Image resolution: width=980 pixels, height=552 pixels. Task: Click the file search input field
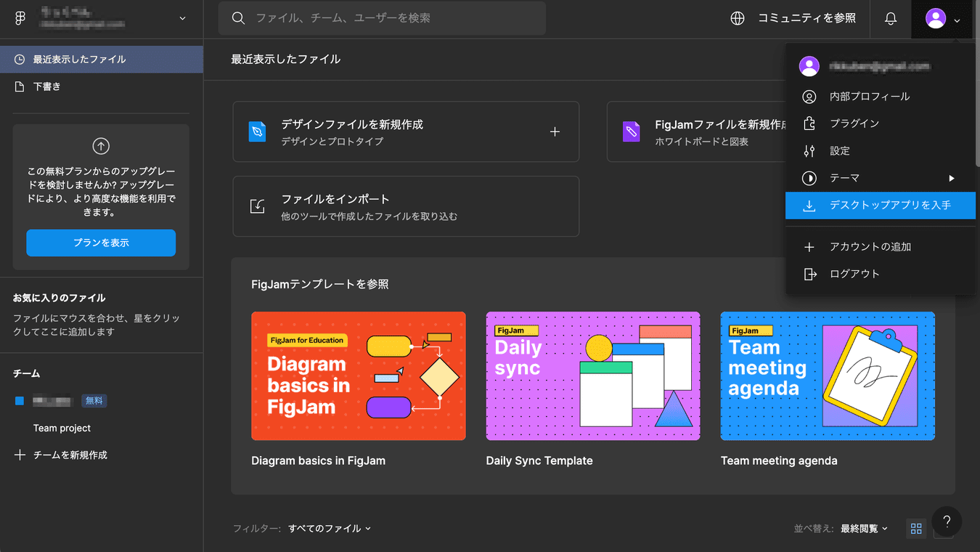tap(392, 18)
